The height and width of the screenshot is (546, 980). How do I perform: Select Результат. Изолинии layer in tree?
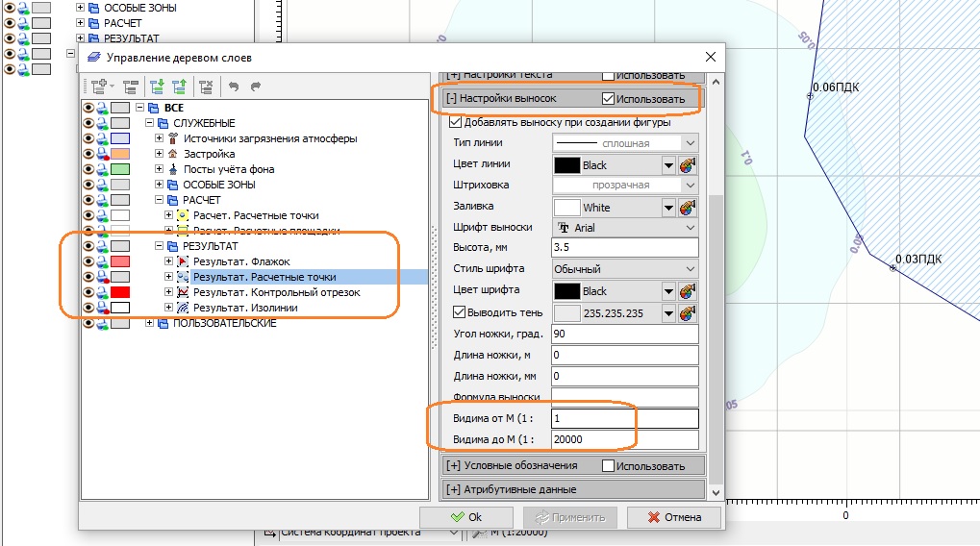coord(244,308)
